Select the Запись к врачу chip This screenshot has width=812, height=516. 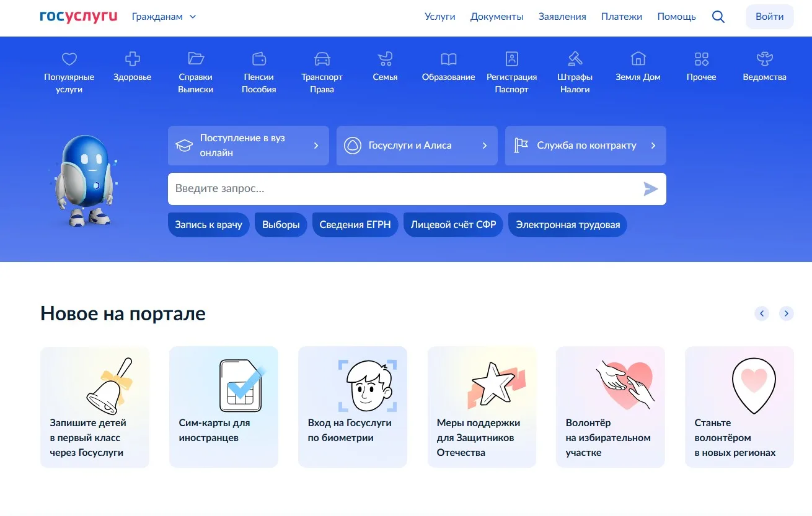[x=209, y=225]
